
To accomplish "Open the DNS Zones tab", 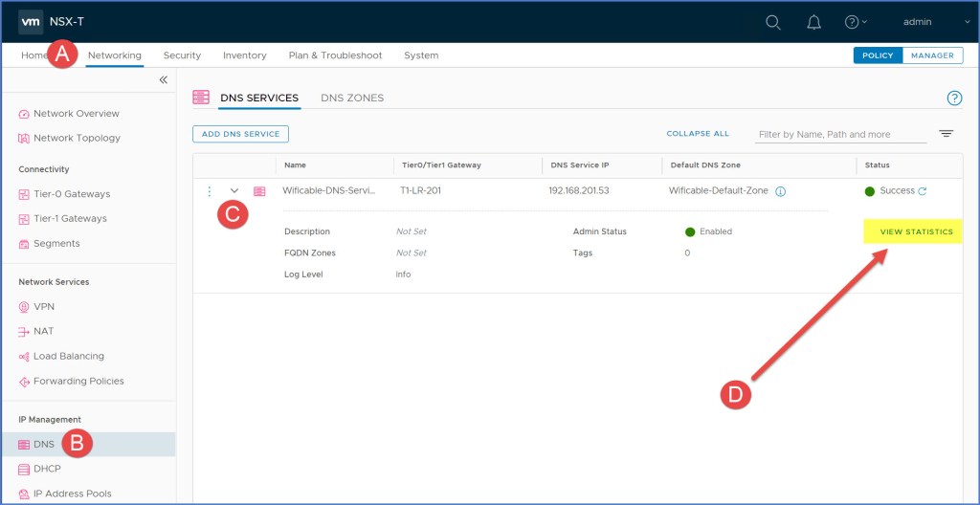I will [352, 98].
